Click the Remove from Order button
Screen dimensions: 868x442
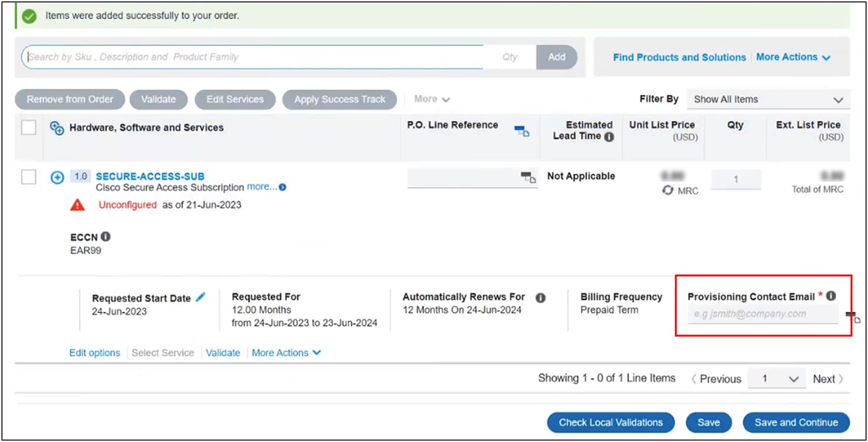click(x=70, y=100)
